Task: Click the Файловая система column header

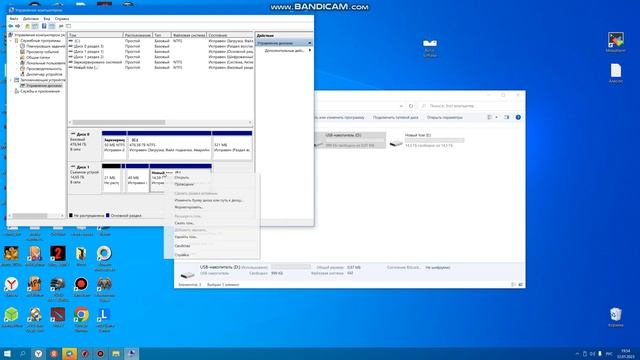Action: point(189,36)
